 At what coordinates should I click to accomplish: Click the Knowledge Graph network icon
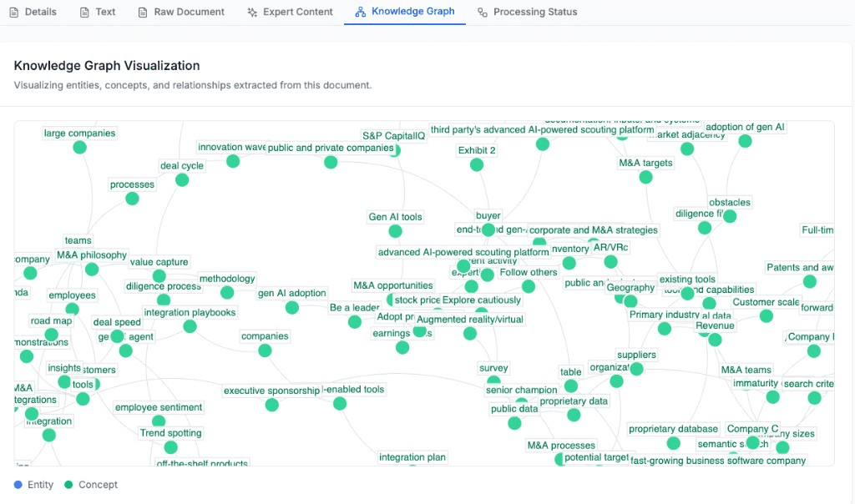point(360,12)
